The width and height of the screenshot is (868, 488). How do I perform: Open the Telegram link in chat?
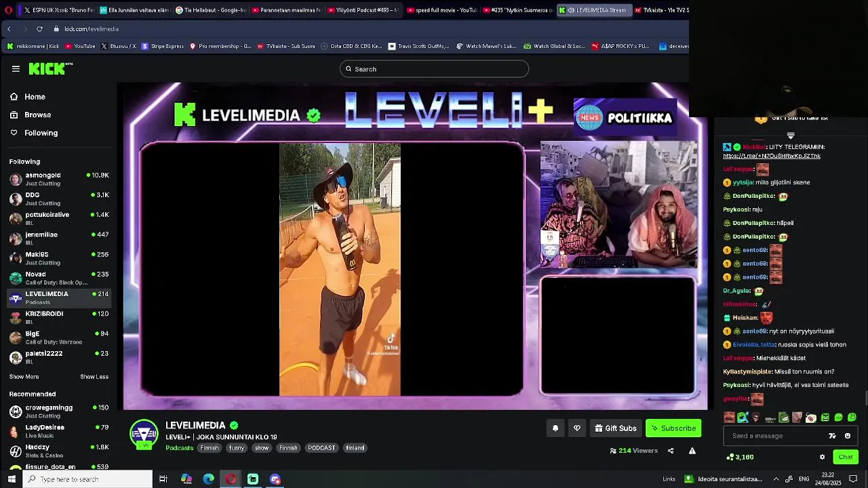coord(772,156)
